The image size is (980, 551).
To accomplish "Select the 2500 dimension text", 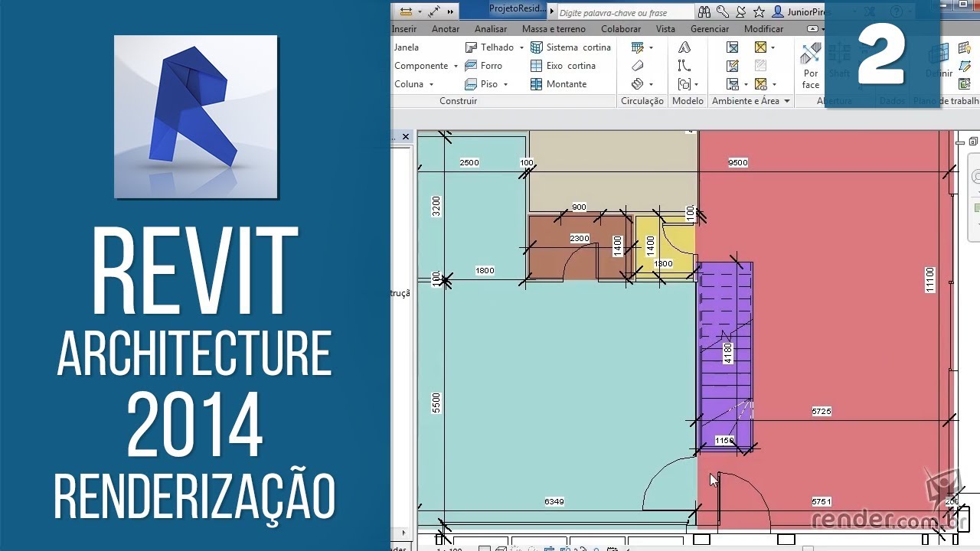I will (x=469, y=163).
